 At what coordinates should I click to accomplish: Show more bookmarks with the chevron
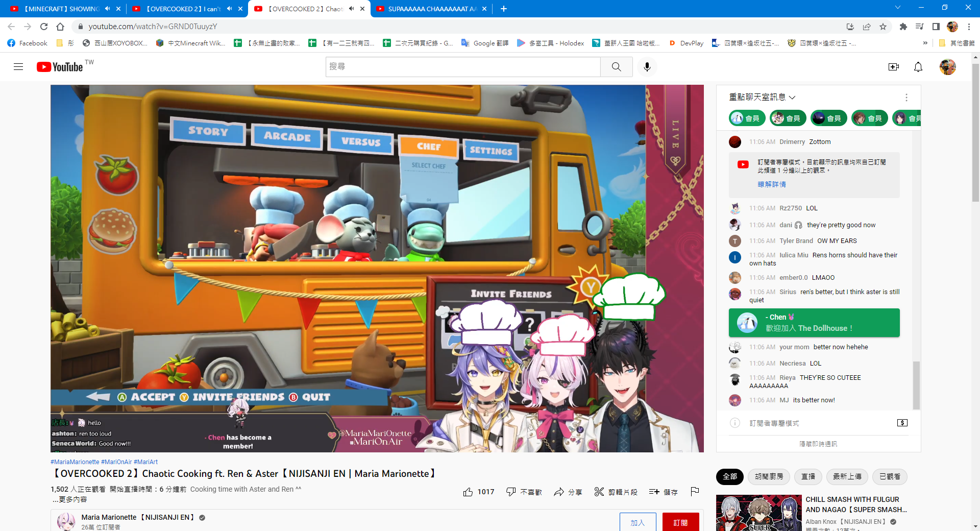click(925, 43)
